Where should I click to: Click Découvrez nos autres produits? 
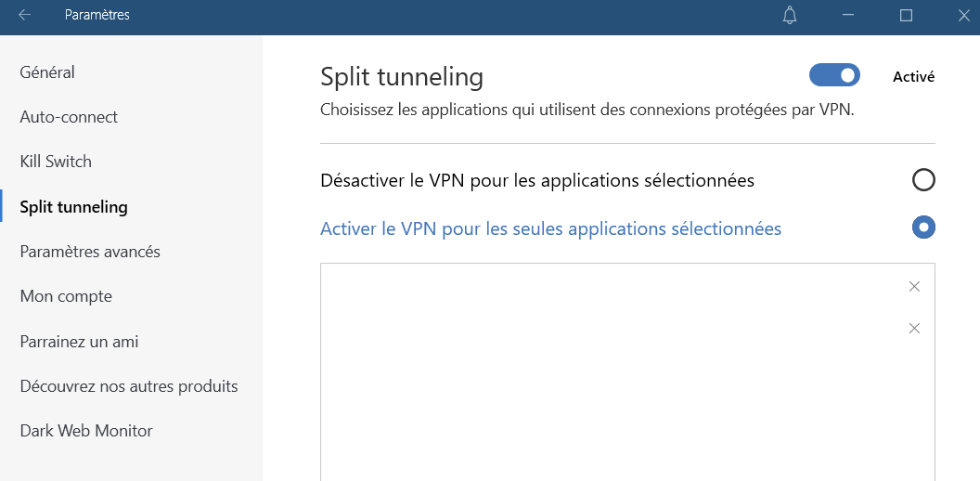(x=129, y=386)
